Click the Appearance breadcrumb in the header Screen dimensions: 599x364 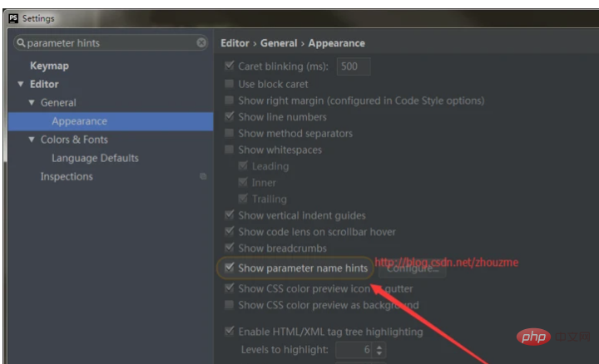[337, 43]
